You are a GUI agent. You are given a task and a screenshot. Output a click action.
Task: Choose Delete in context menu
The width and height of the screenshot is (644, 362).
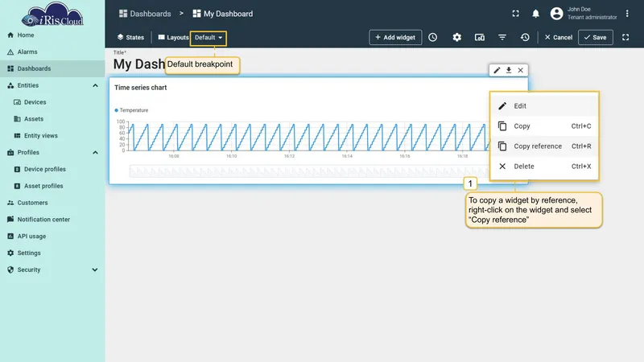tap(544, 167)
